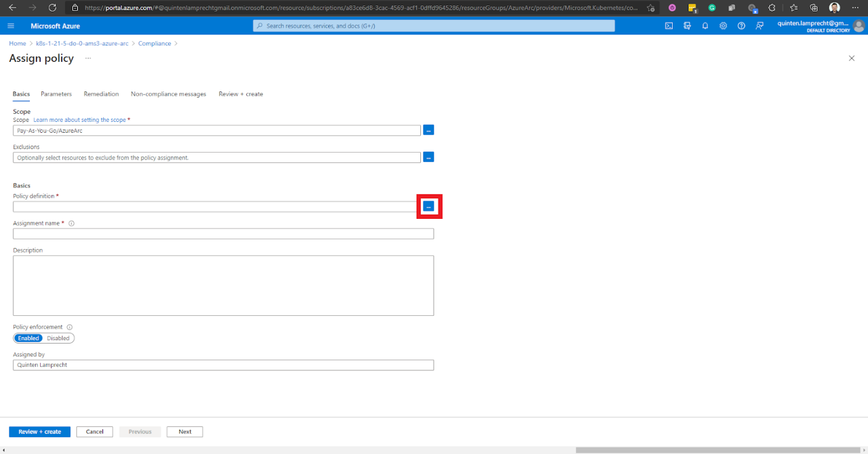
Task: Click the Cancel button
Action: pyautogui.click(x=95, y=432)
